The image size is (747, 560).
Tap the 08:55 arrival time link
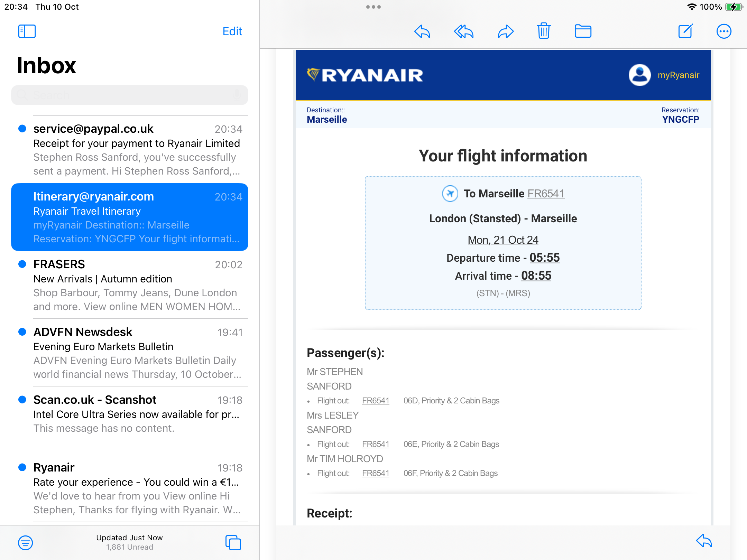pyautogui.click(x=536, y=276)
